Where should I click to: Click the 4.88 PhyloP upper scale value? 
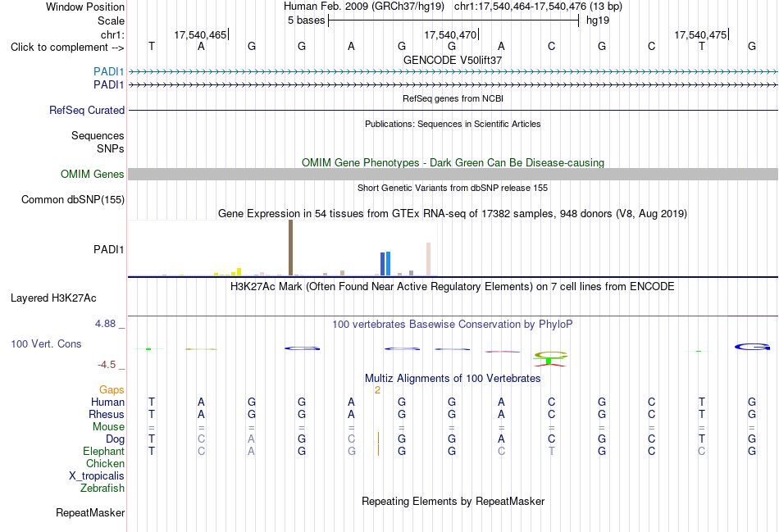tap(105, 324)
